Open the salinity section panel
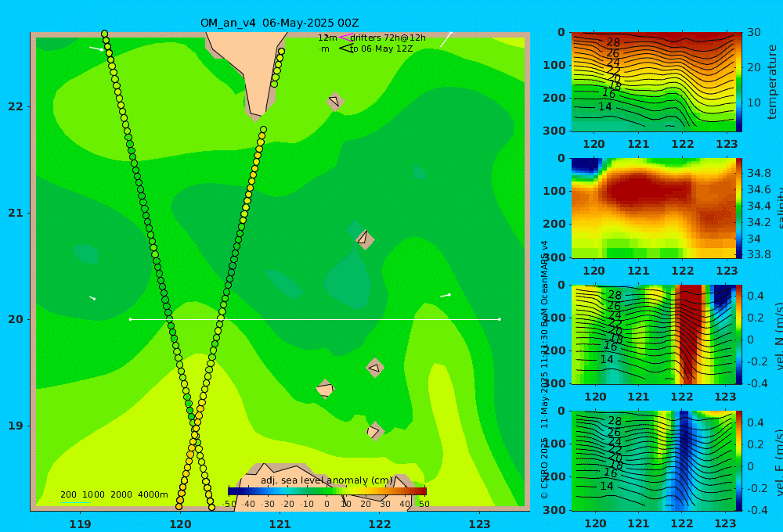 point(653,208)
